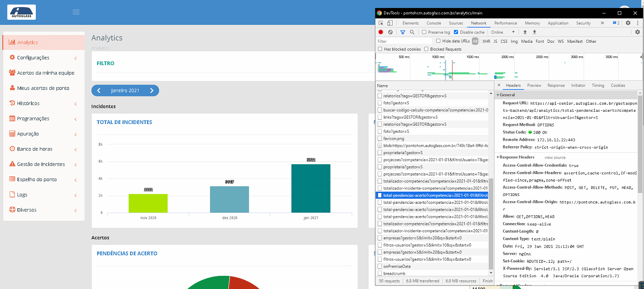The height and width of the screenshot is (289, 644).
Task: Click the view source link
Action: [555, 158]
